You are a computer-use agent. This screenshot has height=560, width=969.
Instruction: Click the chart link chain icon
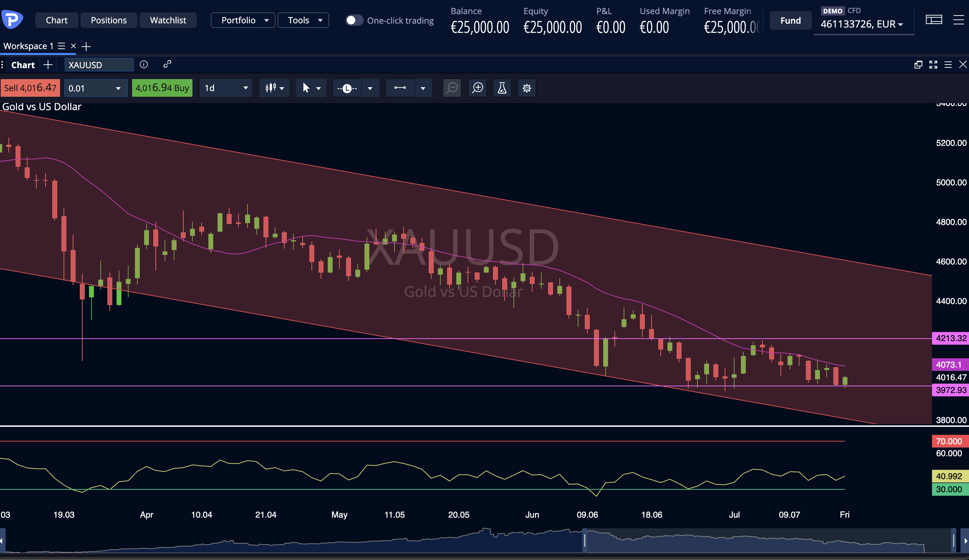167,64
